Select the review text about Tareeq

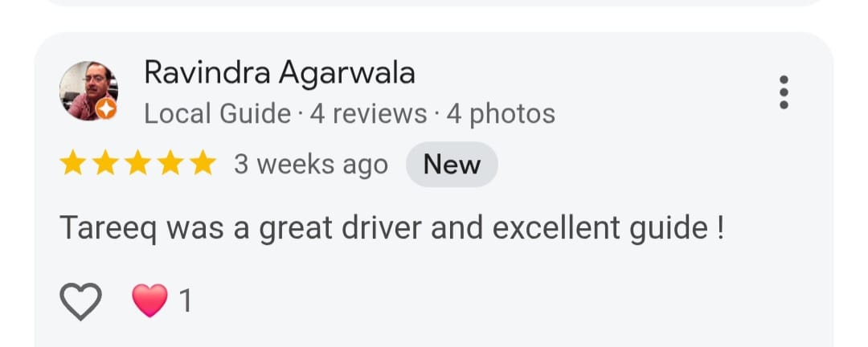[x=392, y=229]
